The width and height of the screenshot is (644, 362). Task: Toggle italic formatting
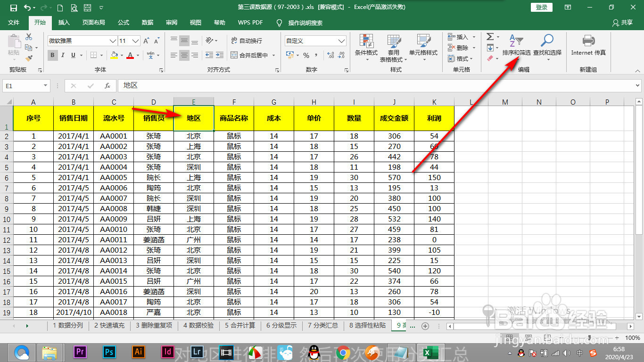pyautogui.click(x=62, y=55)
